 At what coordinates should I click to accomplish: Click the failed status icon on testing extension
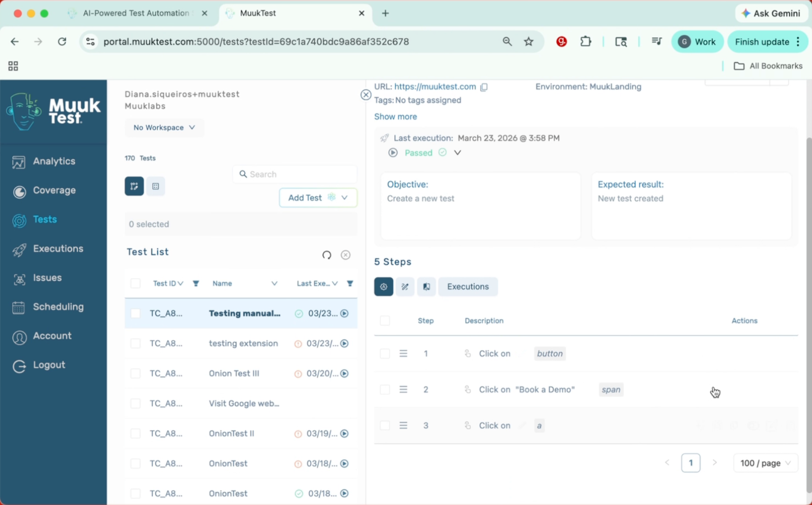click(x=298, y=344)
